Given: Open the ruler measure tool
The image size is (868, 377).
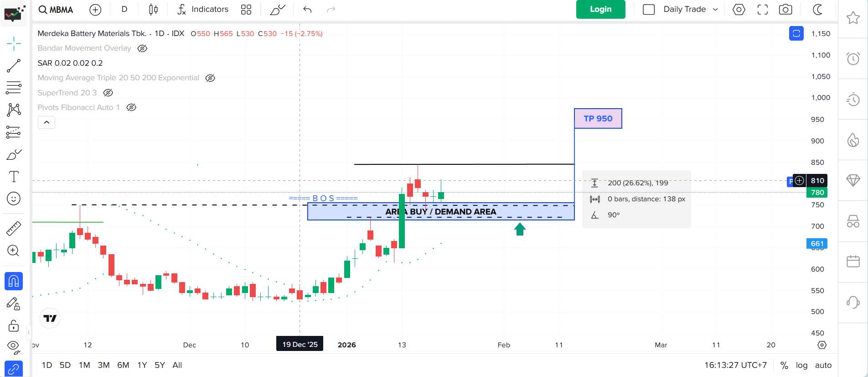Looking at the screenshot, I should tap(14, 228).
